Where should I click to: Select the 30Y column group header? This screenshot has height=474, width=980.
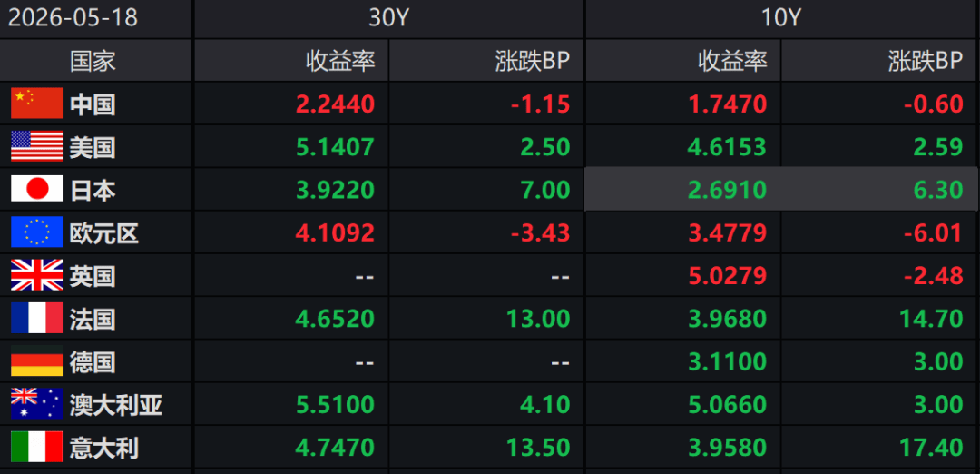388,18
